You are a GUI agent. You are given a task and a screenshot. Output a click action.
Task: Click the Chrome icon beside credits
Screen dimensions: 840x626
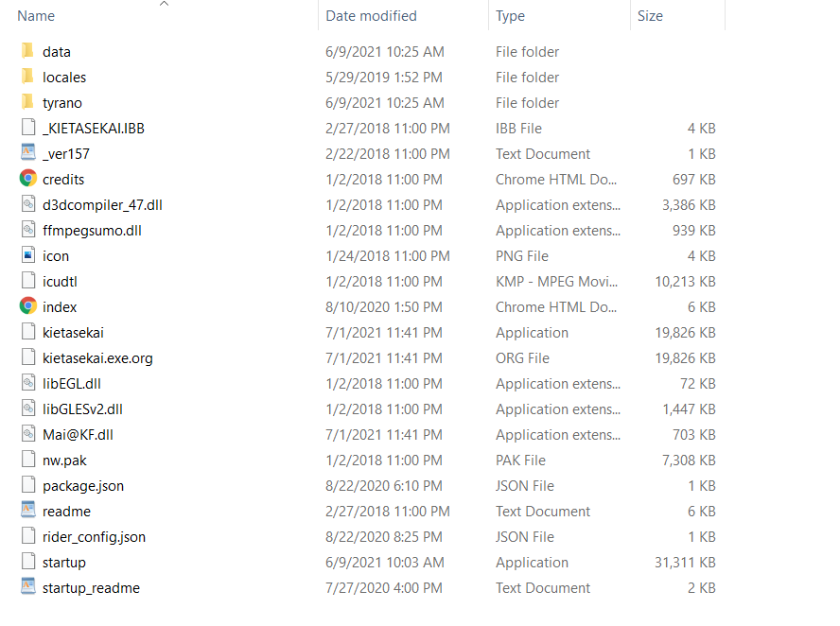point(28,179)
